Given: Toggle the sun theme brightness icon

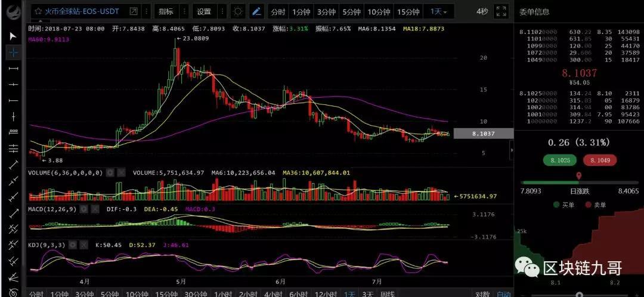Looking at the screenshot, I should 237,11.
